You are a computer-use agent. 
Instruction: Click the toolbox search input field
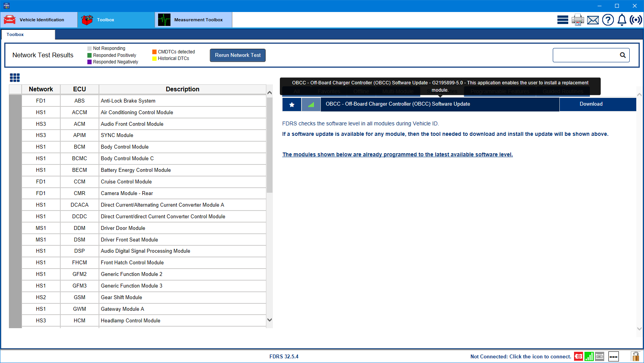pos(585,55)
